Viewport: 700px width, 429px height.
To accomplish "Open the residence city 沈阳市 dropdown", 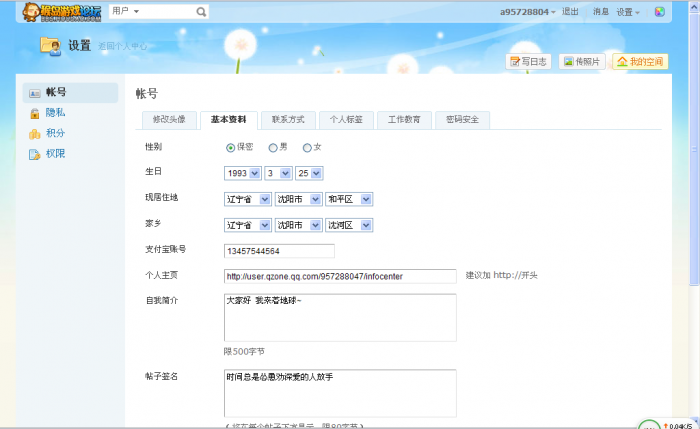I will click(298, 199).
